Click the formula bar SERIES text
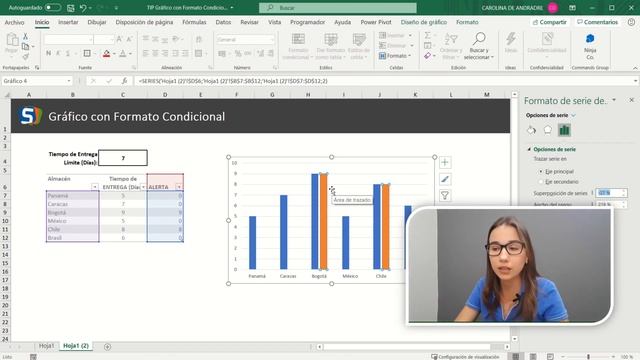 click(233, 81)
